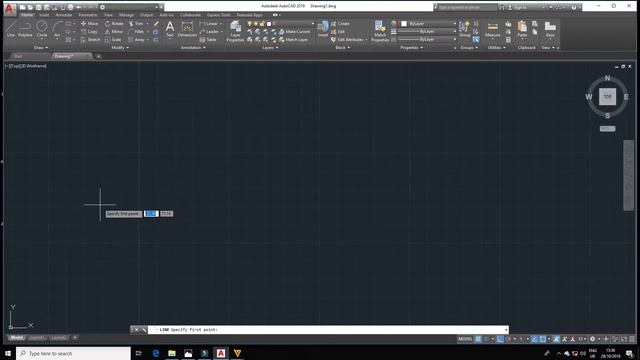This screenshot has height=360, width=640.
Task: Click the Scale tool
Action: click(113, 40)
